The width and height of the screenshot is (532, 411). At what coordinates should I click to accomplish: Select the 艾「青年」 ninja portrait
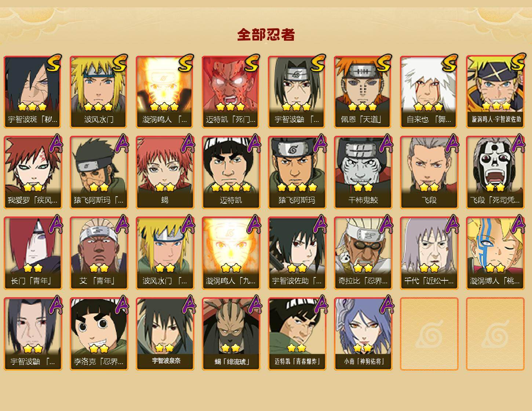tap(99, 253)
